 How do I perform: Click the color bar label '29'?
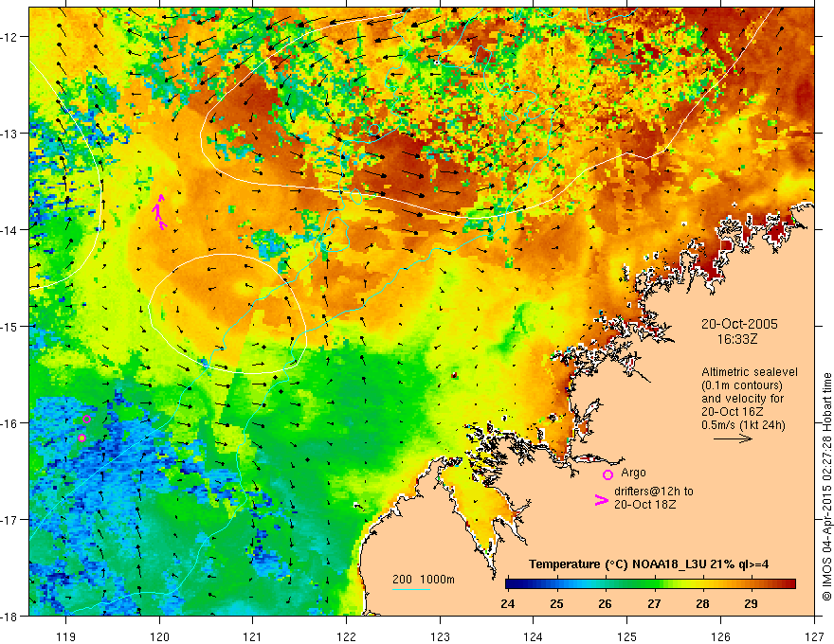(751, 604)
